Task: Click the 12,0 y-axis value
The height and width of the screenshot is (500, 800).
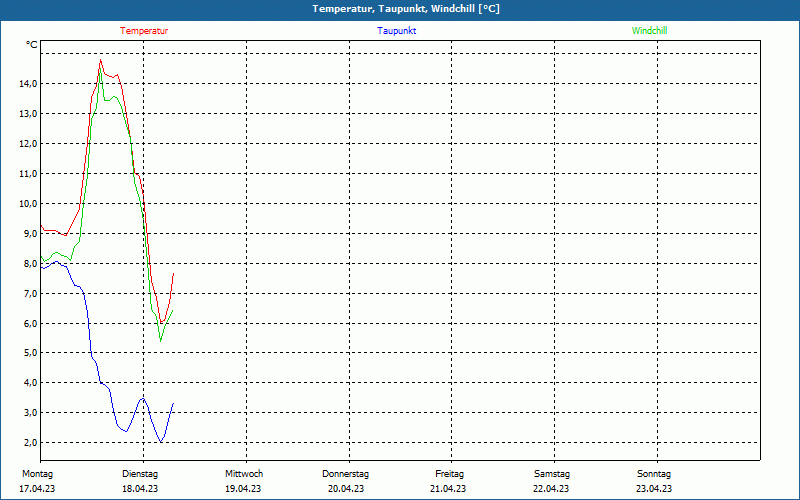Action: point(28,144)
